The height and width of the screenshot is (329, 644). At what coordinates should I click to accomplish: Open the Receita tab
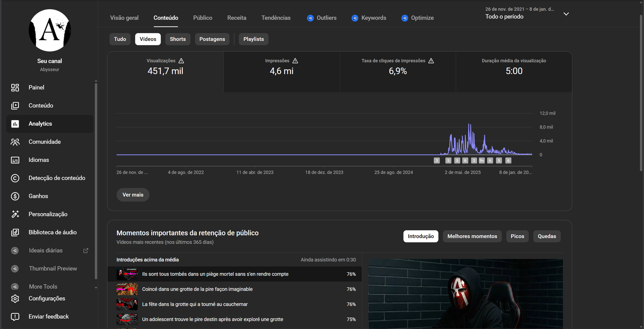(237, 18)
